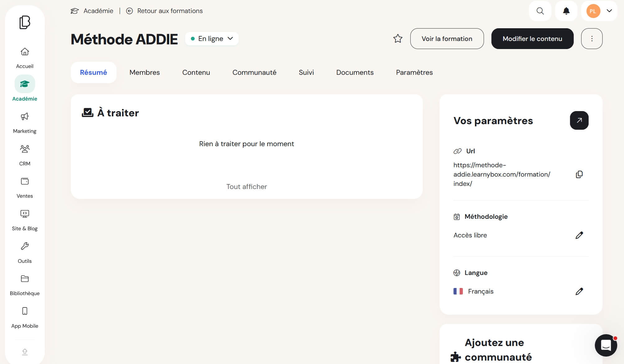Open the Site & Blog monitor icon
The image size is (624, 364).
[25, 214]
